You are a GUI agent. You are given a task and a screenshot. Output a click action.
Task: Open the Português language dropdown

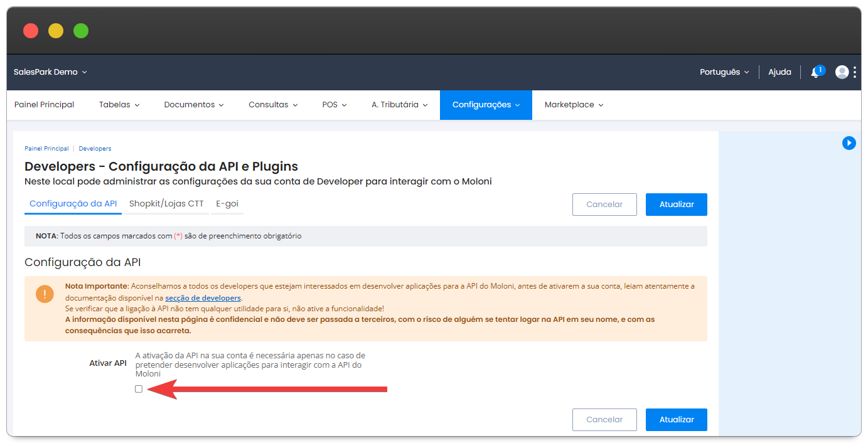tap(724, 72)
